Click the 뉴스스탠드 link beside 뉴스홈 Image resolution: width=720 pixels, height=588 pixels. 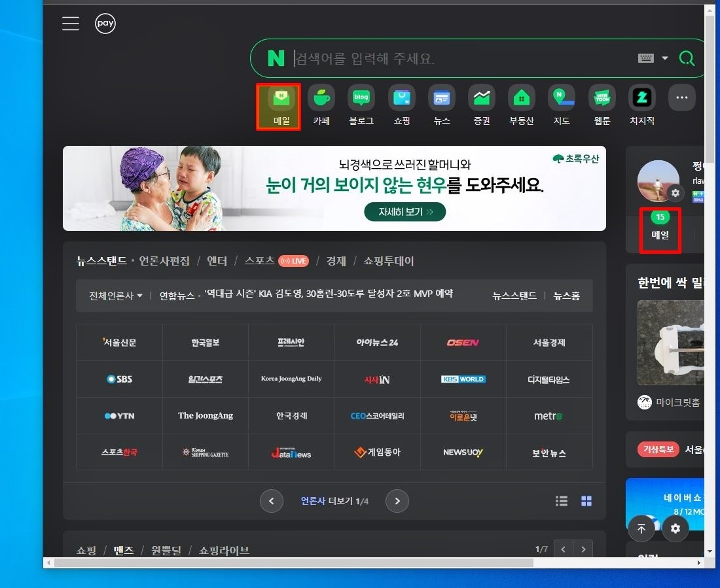point(514,296)
